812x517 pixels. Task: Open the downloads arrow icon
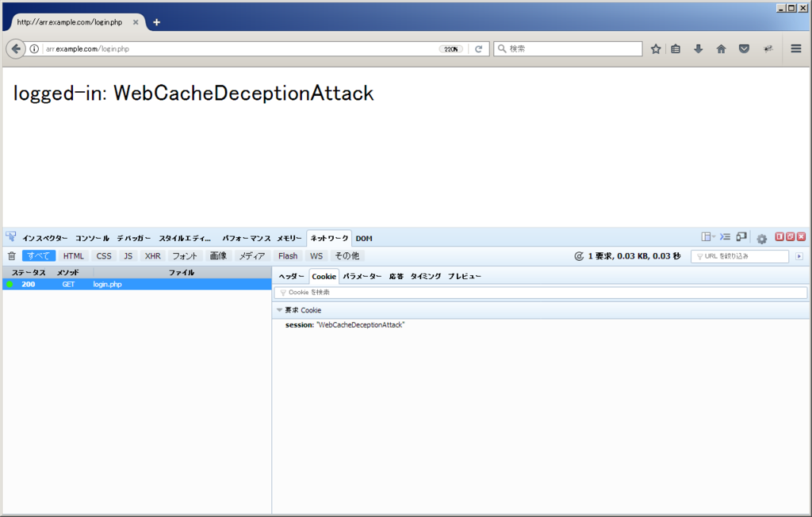tap(699, 49)
